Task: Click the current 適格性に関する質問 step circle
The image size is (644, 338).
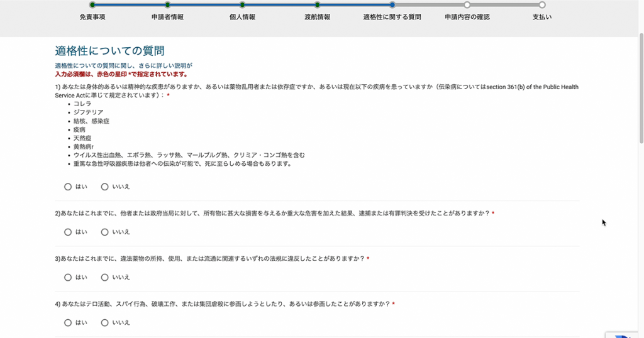Action: (392, 5)
